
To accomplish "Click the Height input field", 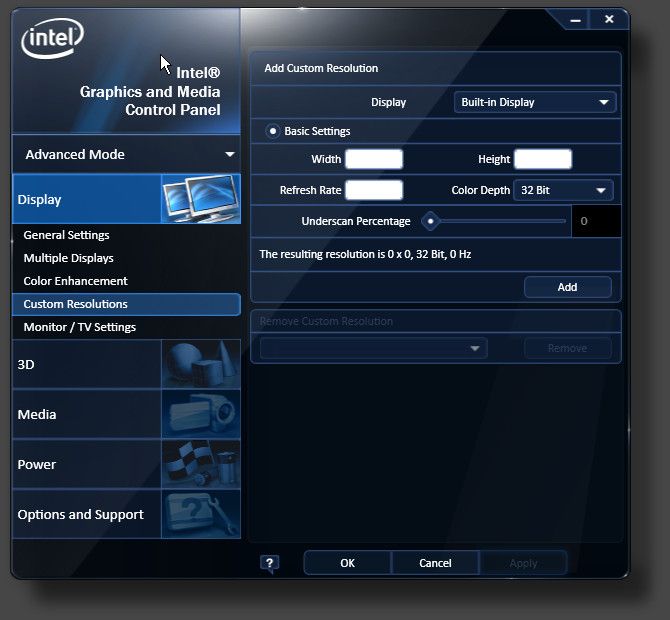I will [543, 159].
